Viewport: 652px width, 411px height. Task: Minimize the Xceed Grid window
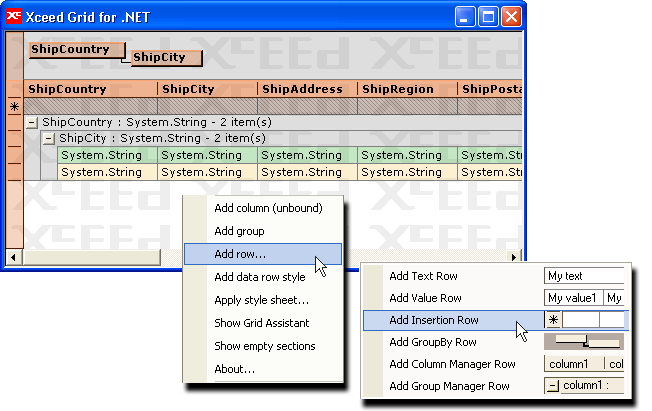pyautogui.click(x=464, y=17)
